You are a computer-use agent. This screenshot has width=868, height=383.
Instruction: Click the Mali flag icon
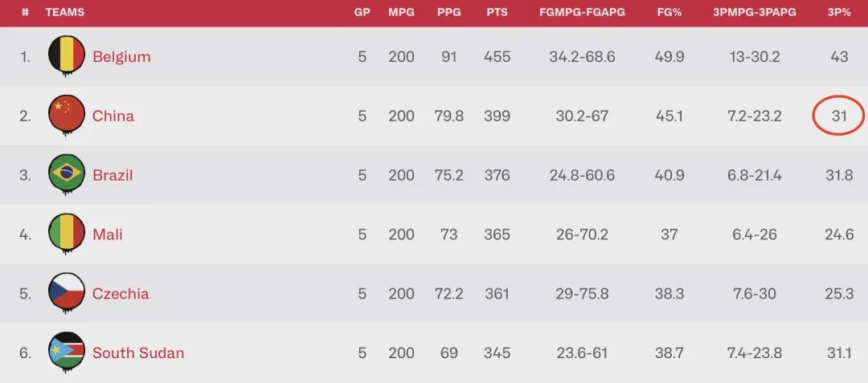pyautogui.click(x=66, y=234)
